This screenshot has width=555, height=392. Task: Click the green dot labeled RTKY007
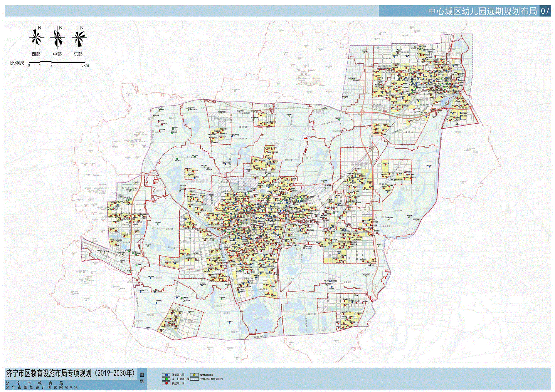pyautogui.click(x=221, y=299)
